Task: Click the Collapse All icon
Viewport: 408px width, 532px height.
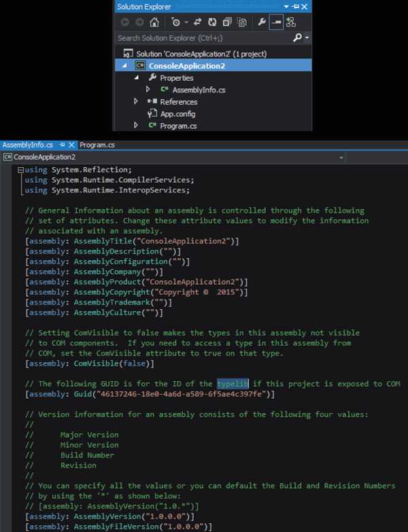Action: [226, 22]
